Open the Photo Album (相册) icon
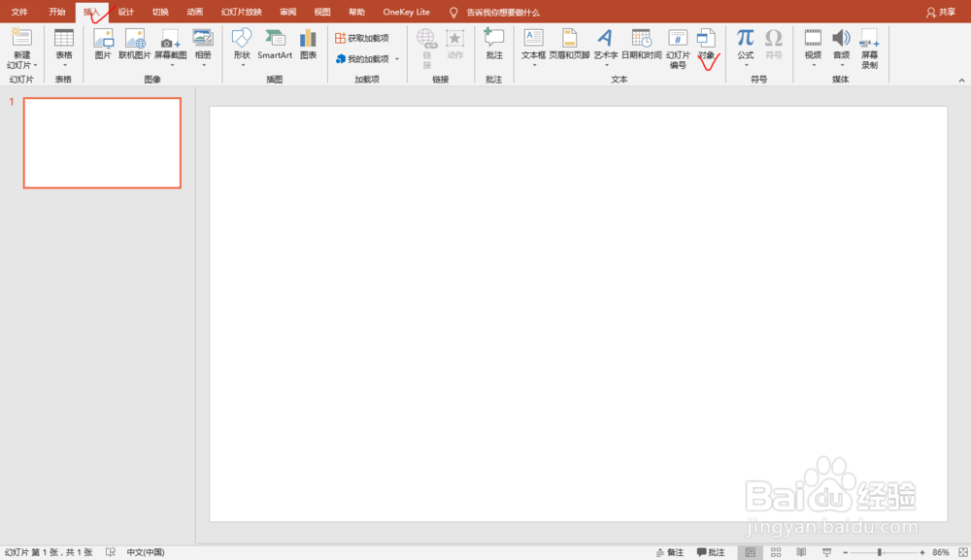This screenshot has height=560, width=971. coord(203,48)
